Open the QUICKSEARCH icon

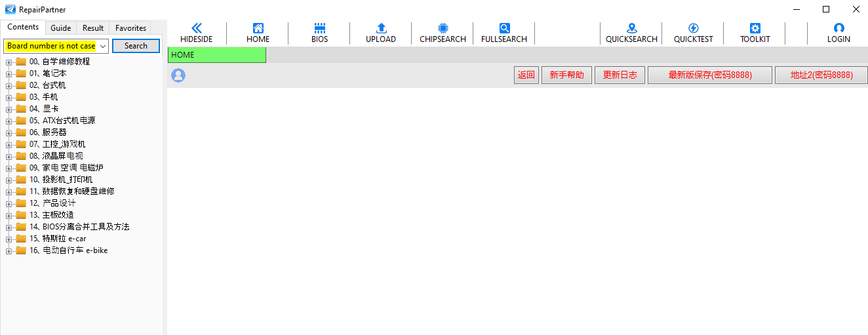[631, 28]
